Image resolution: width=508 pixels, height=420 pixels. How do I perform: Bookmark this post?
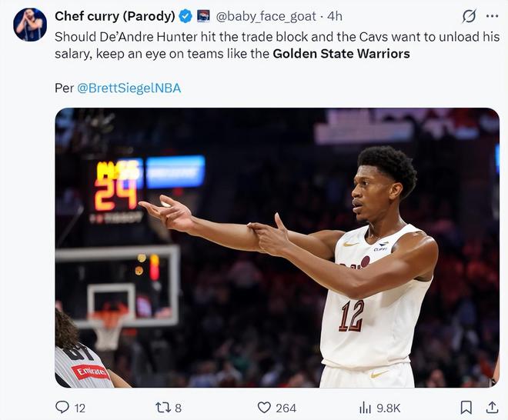tap(466, 408)
